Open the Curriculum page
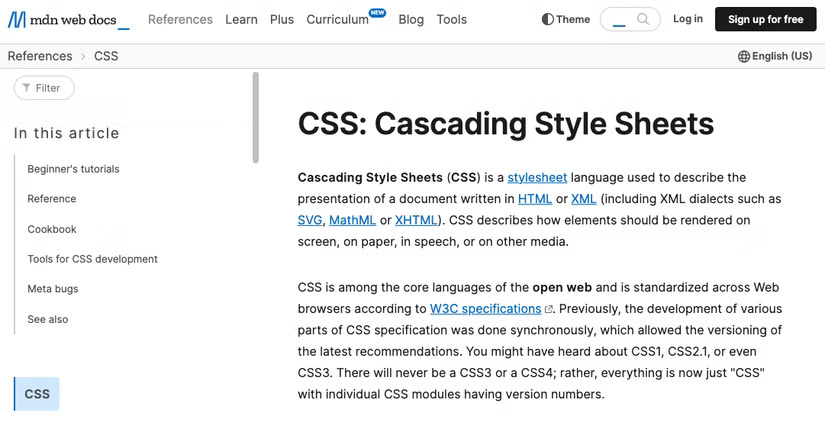 pos(338,19)
